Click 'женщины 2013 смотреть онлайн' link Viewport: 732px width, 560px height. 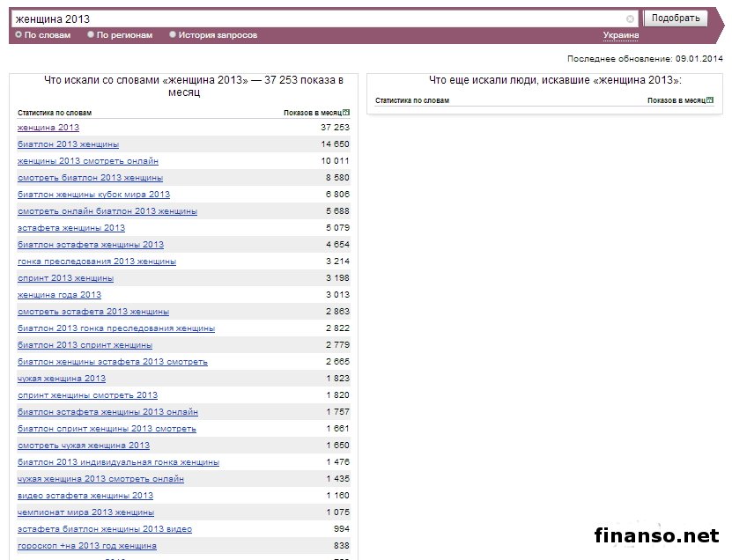[88, 161]
